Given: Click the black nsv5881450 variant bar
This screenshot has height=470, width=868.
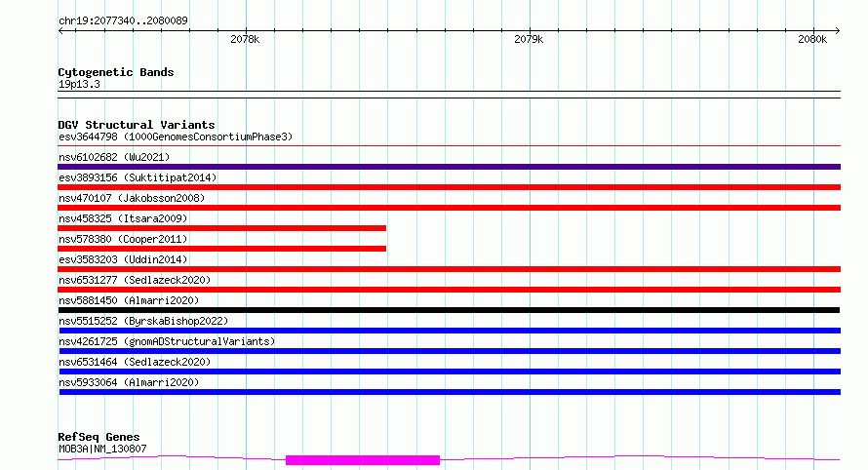Looking at the screenshot, I should click(x=449, y=310).
